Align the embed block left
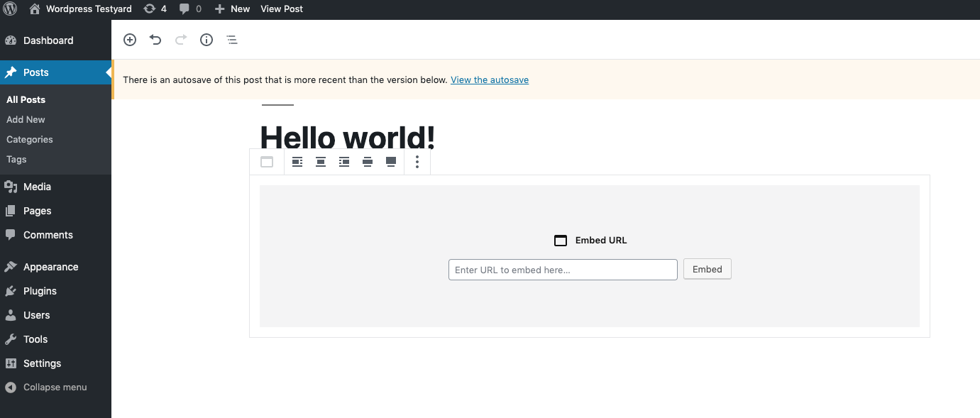Viewport: 980px width, 418px height. 297,162
